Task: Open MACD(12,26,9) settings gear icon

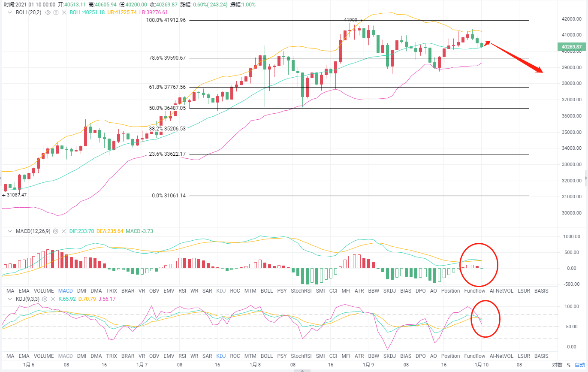Action: click(x=57, y=231)
